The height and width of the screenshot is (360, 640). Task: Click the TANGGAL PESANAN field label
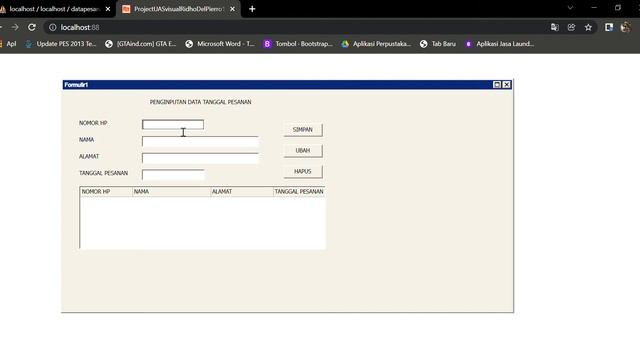coord(103,173)
